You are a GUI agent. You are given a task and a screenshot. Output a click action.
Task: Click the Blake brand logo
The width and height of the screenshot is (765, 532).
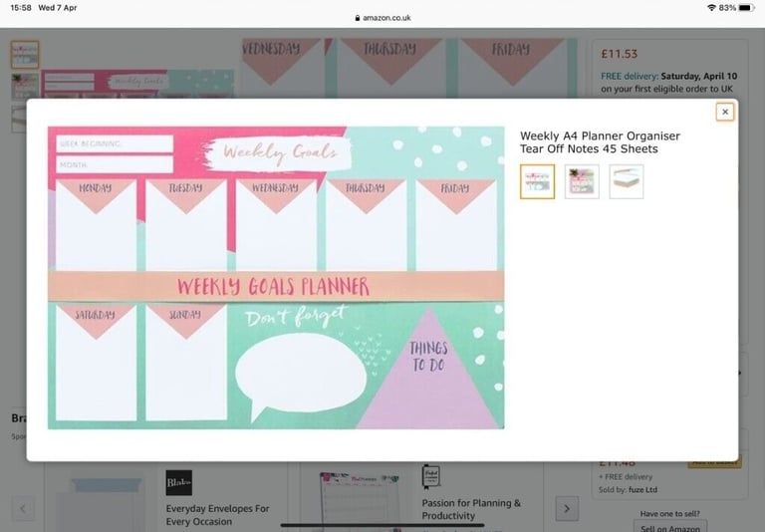coord(178,483)
